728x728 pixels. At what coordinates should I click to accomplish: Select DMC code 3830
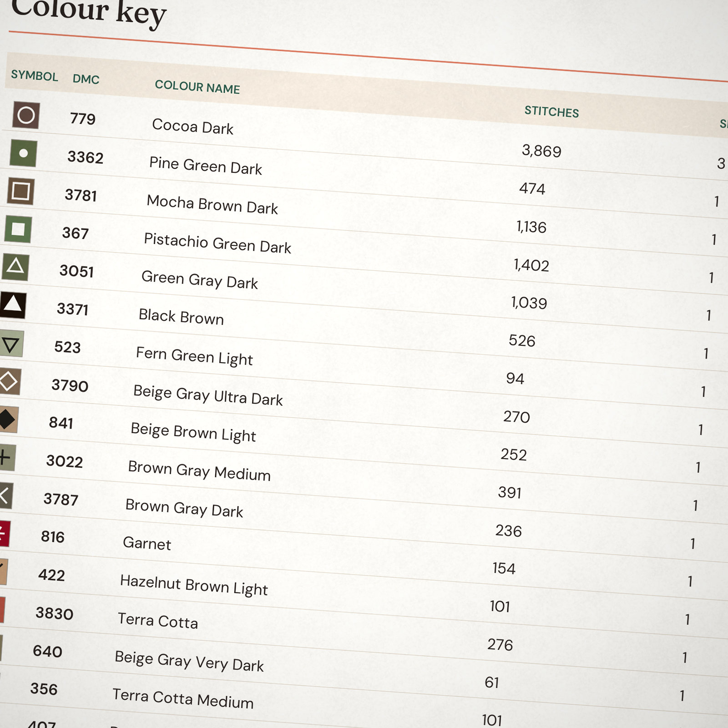coord(55,613)
